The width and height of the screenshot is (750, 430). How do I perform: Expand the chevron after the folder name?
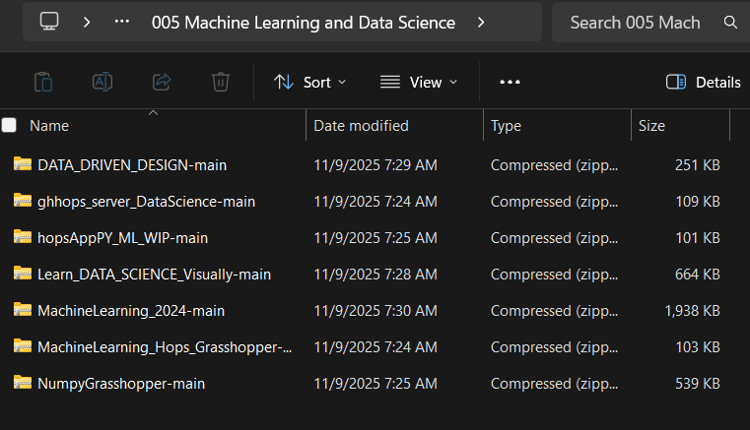click(482, 22)
